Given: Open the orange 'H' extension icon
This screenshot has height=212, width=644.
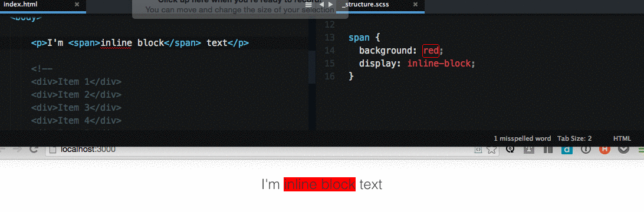Looking at the screenshot, I should coord(604,150).
